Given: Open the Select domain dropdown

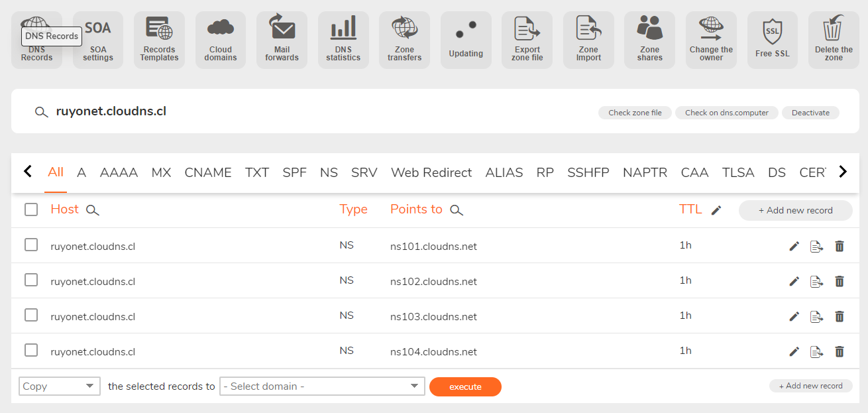Looking at the screenshot, I should [x=322, y=386].
